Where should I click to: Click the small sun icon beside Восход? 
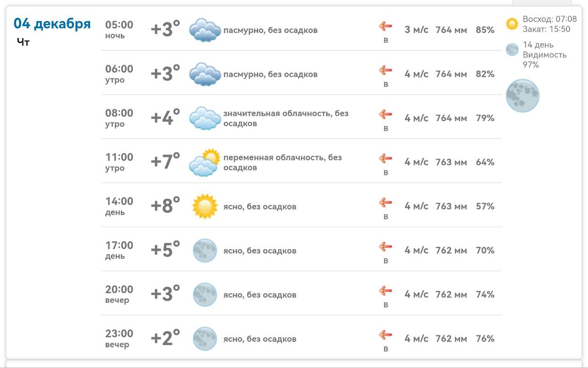coord(512,24)
